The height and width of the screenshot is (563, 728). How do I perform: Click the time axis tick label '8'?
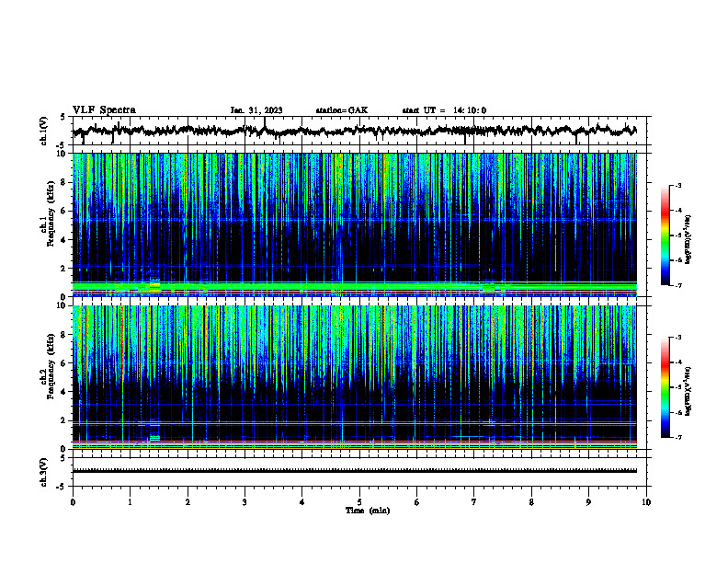(x=531, y=502)
